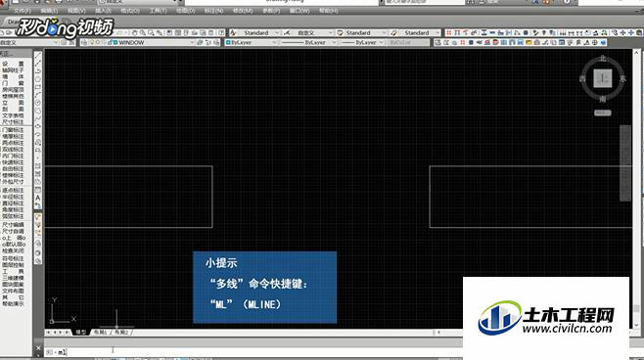Viewport: 644px width, 360px height.
Task: Click the dimension style icon before 自定义
Action: point(287,32)
